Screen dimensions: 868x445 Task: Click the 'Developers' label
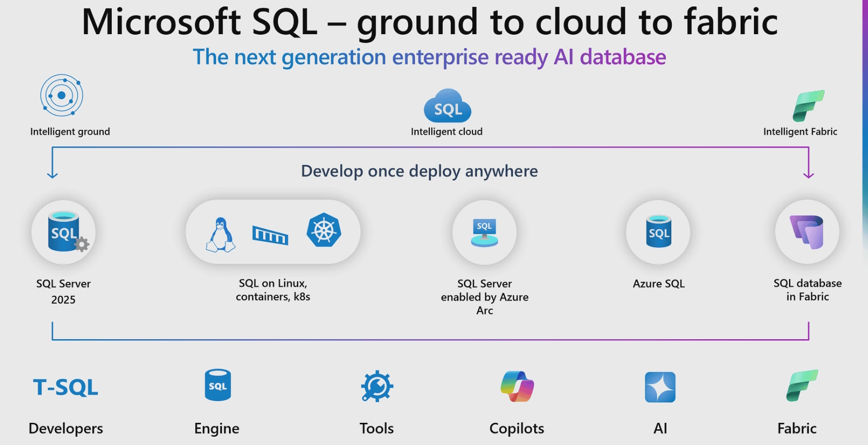click(66, 428)
